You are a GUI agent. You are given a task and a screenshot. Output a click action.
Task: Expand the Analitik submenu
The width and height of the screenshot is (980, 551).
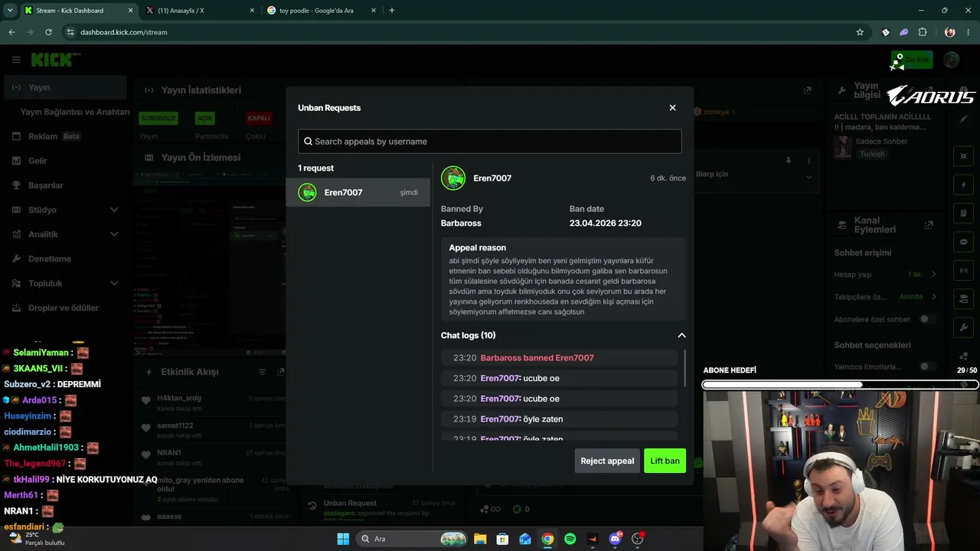[x=114, y=234]
